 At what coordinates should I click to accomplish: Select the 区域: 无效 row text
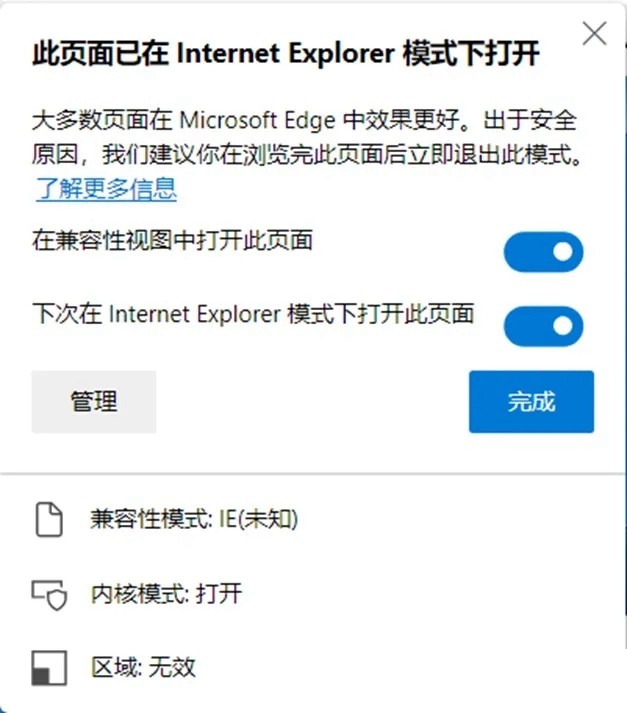tap(143, 668)
